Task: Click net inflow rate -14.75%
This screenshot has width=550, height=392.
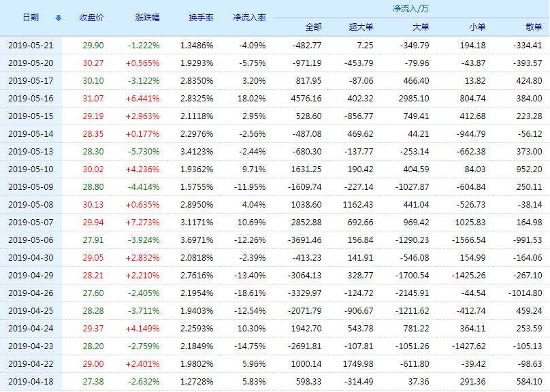Action: [250, 346]
